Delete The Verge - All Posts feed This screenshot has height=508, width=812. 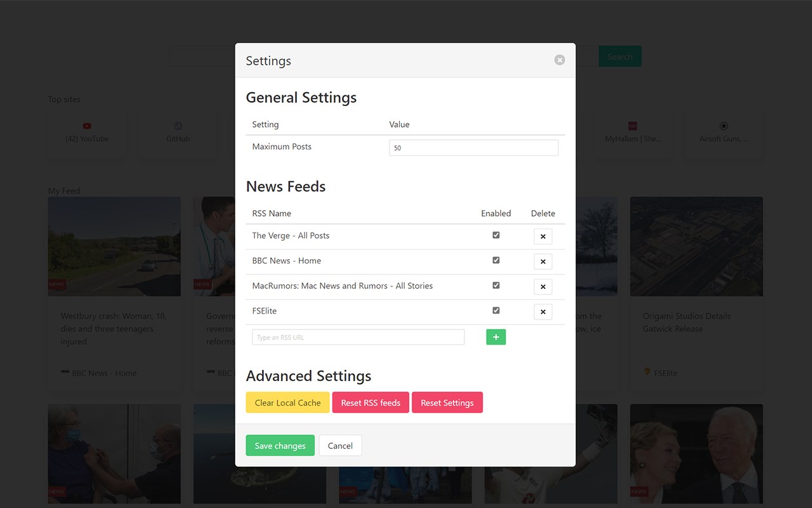(543, 236)
